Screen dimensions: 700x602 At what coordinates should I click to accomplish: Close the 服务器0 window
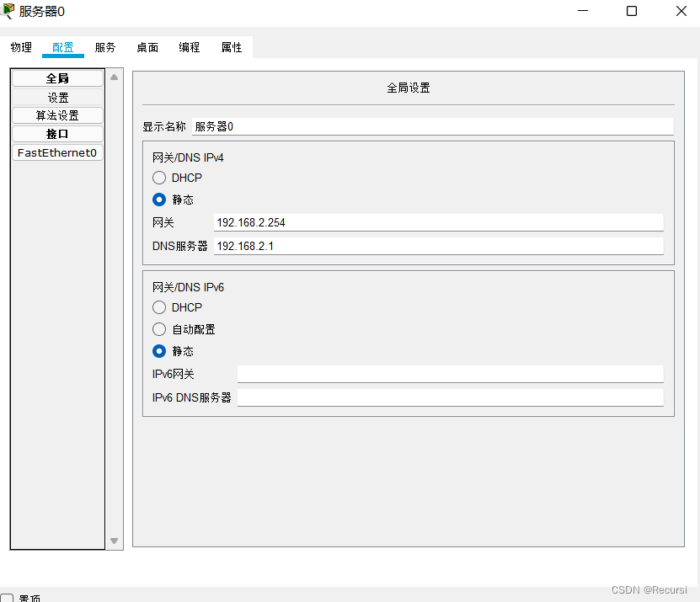click(681, 11)
